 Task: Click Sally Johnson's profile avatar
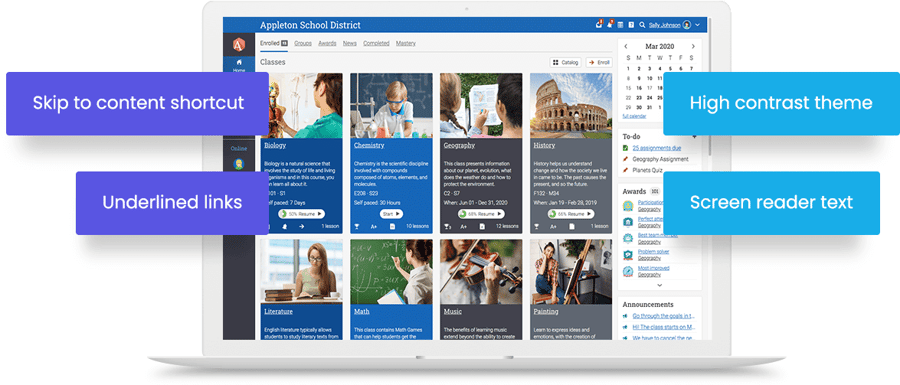click(687, 25)
